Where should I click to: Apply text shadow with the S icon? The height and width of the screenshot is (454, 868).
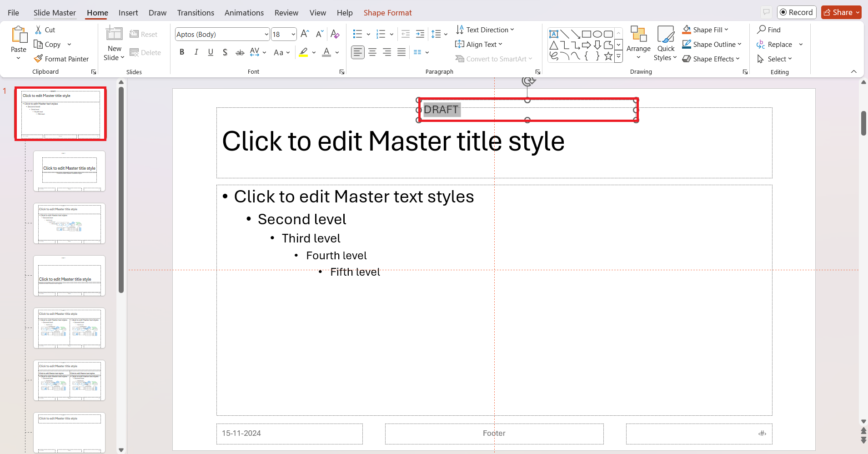click(x=225, y=52)
